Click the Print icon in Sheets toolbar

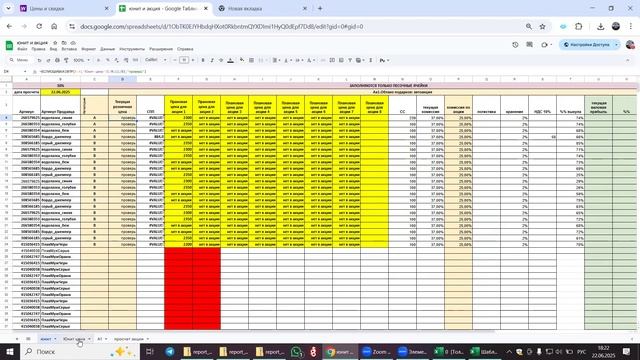tap(57, 60)
